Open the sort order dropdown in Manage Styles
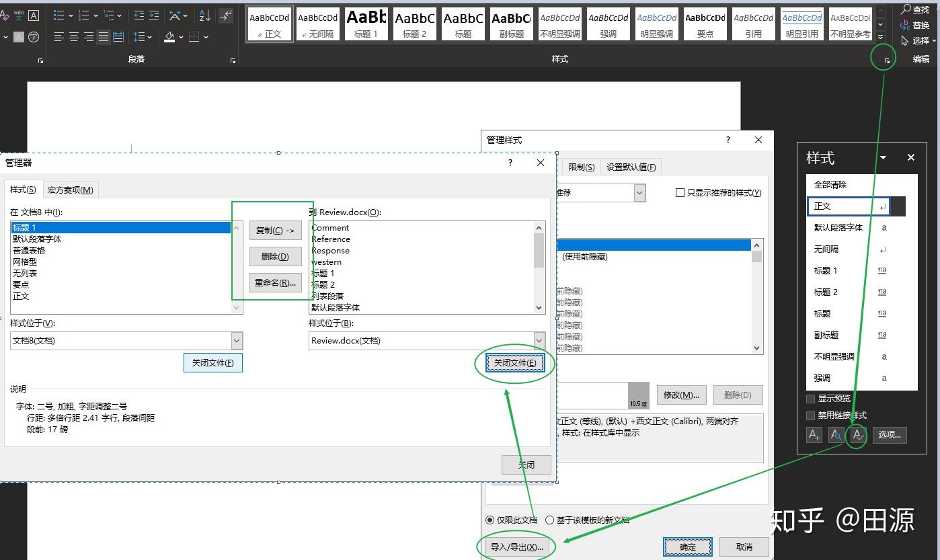940x560 pixels. point(639,193)
